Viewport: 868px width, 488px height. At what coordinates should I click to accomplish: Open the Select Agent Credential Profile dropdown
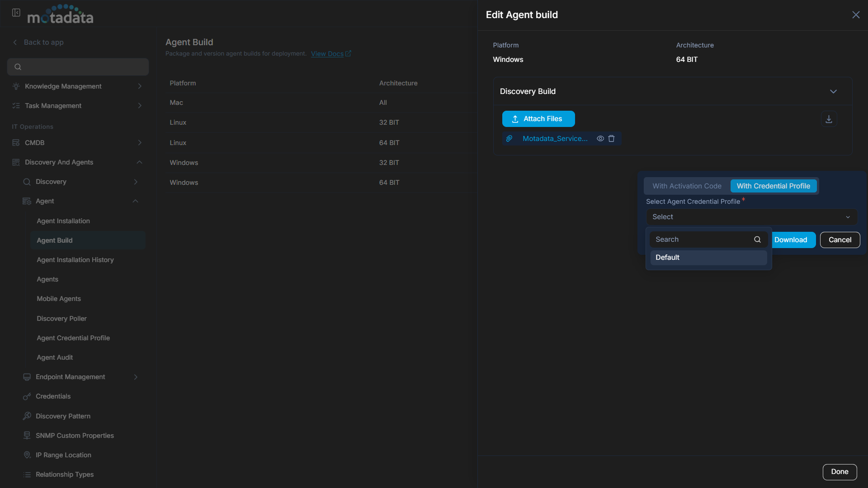pyautogui.click(x=751, y=217)
